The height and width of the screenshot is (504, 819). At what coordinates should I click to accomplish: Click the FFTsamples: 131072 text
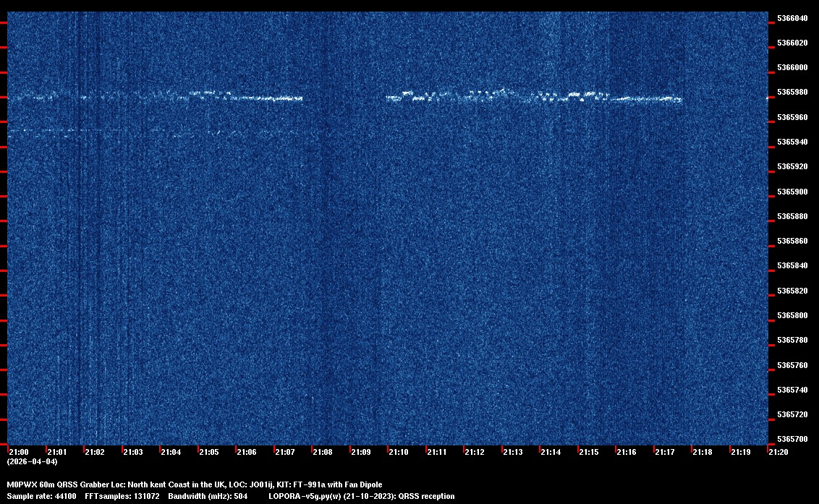122,496
